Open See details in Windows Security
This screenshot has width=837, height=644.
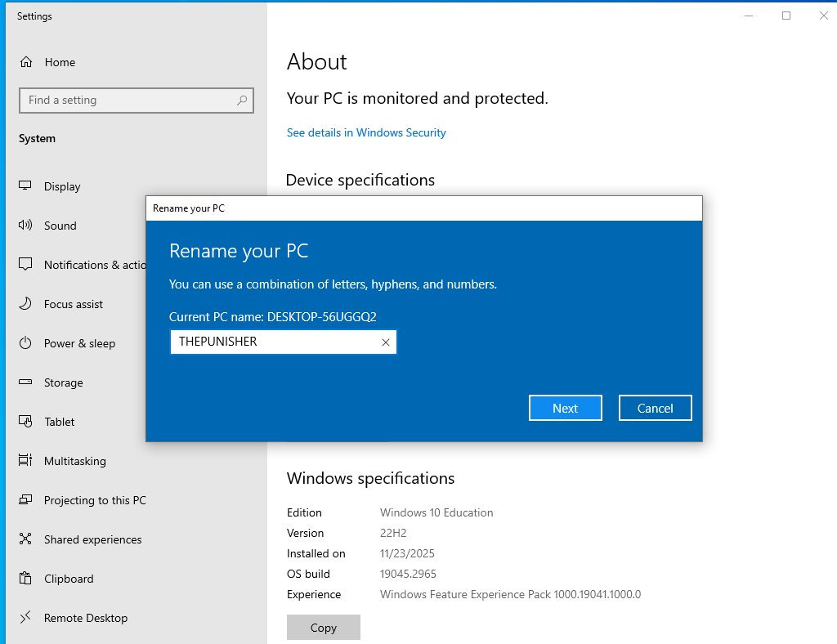coord(366,132)
